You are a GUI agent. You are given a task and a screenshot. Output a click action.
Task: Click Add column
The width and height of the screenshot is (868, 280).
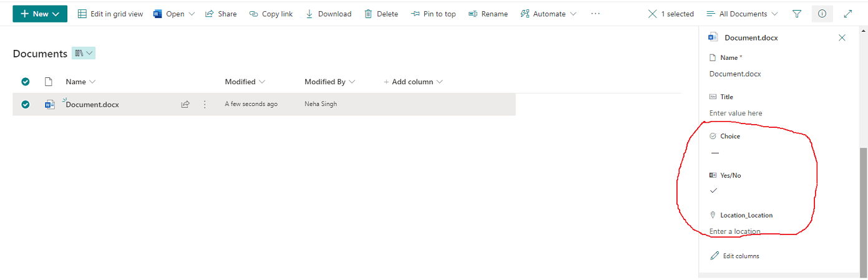[x=413, y=82]
